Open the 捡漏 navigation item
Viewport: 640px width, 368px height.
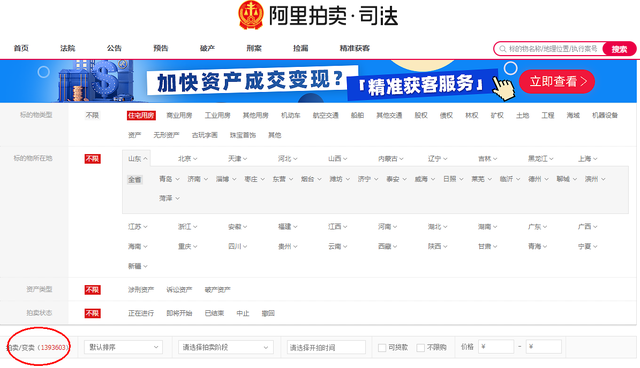tap(300, 48)
